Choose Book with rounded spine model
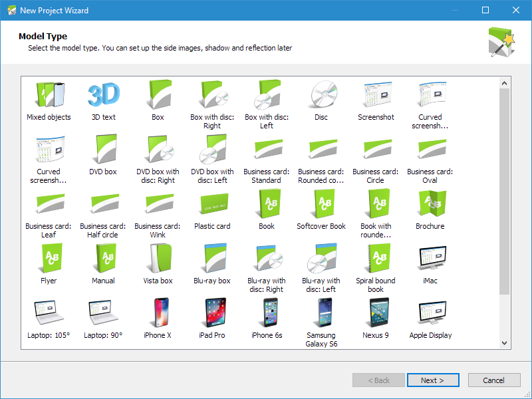Screen dimensions: 532x399 point(376,214)
